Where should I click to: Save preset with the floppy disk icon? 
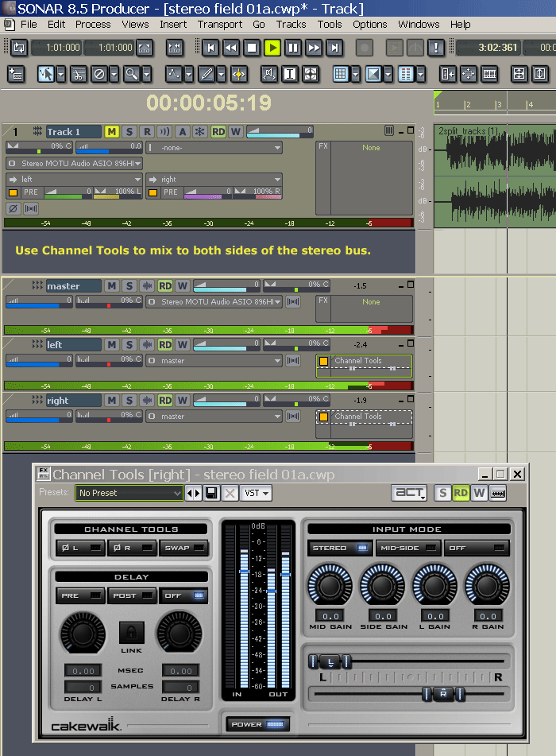[212, 493]
